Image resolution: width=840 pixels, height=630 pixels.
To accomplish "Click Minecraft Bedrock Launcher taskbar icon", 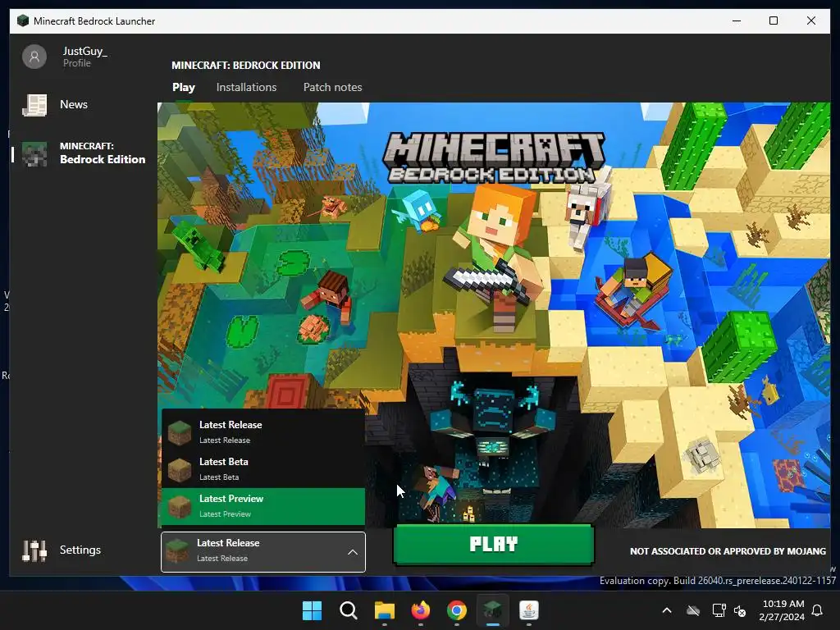I will pos(492,610).
